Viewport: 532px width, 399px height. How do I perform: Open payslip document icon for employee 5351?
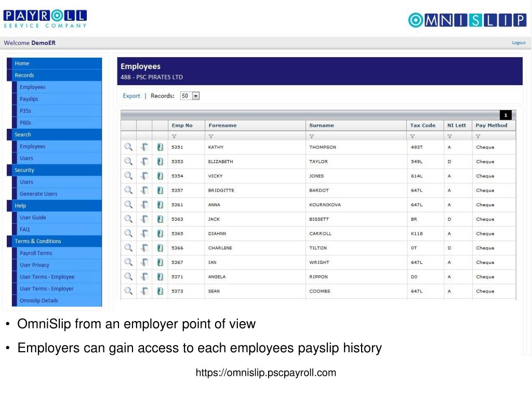tap(144, 147)
